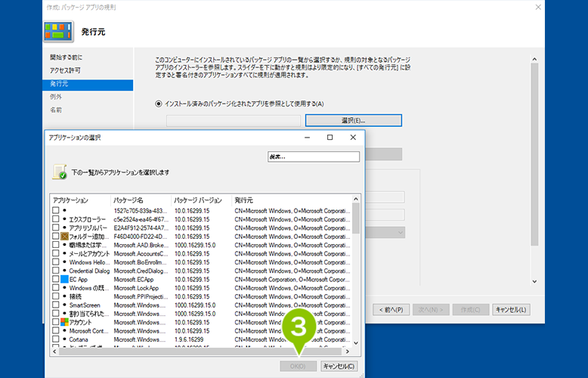Check the エクスプローラー application checkbox
The width and height of the screenshot is (588, 378).
[x=55, y=219]
